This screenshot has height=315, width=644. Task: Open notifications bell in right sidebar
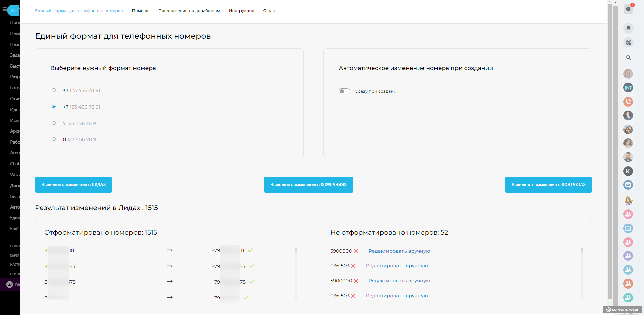coord(628,28)
